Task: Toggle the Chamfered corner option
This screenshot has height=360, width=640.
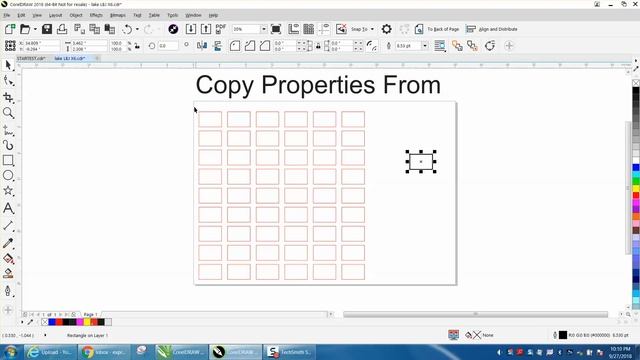Action: coord(265,46)
